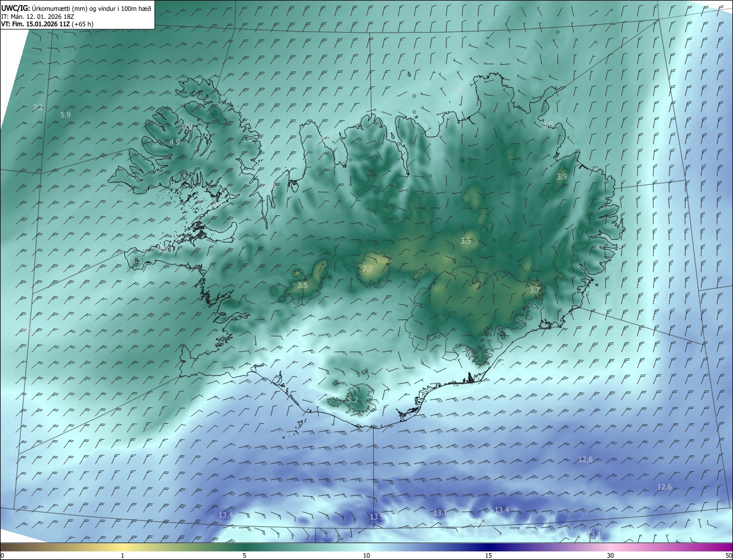Click the 2.7 value on the glacier

point(368,269)
